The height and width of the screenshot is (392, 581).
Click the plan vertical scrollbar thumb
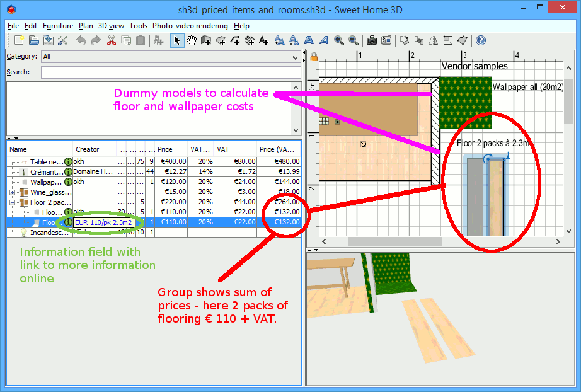coord(568,101)
